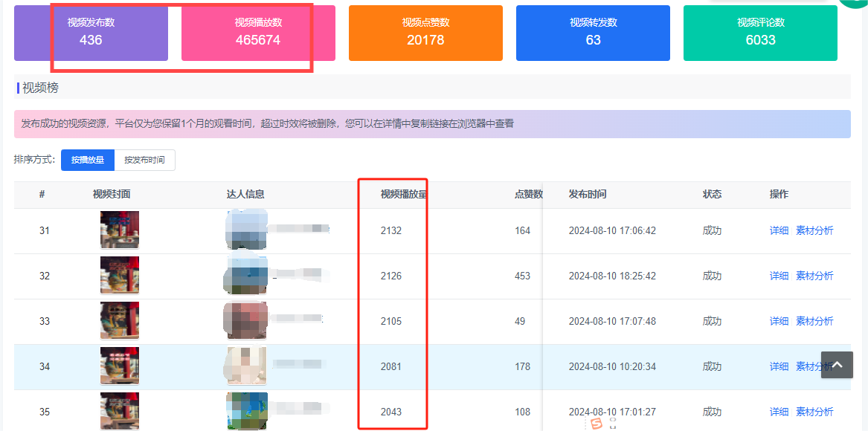Select the creator avatar in row 35
The width and height of the screenshot is (868, 431).
(x=247, y=412)
